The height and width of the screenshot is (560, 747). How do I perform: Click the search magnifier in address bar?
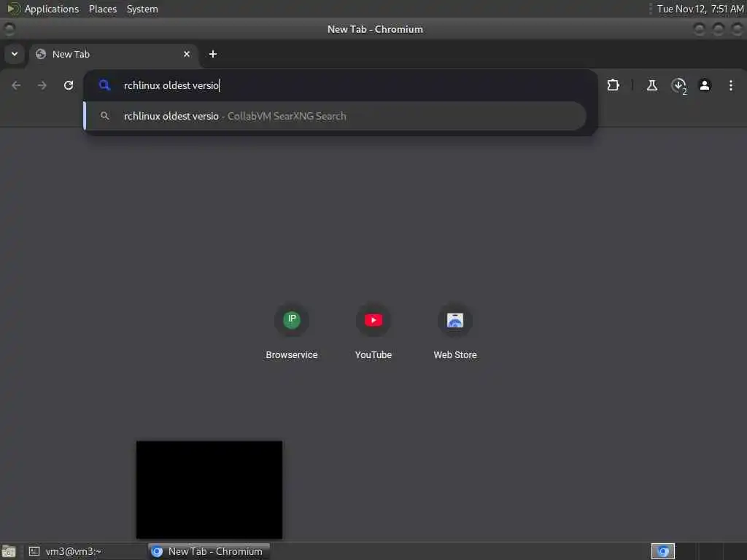point(104,85)
